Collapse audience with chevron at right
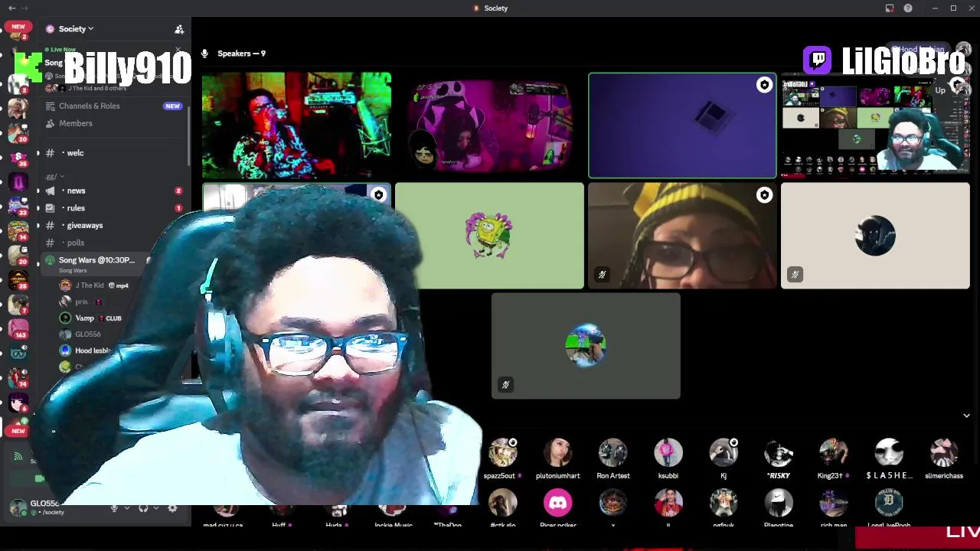The width and height of the screenshot is (980, 551). click(966, 416)
